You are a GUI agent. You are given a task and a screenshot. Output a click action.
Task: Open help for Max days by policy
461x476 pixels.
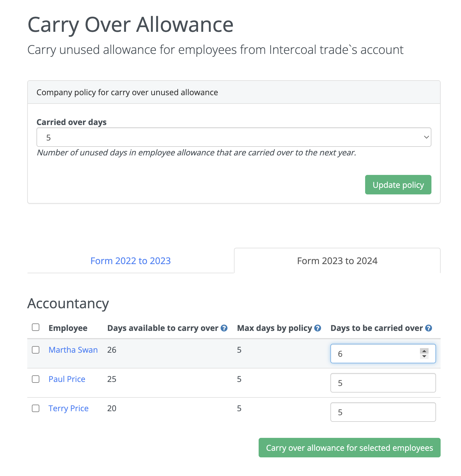coord(317,328)
